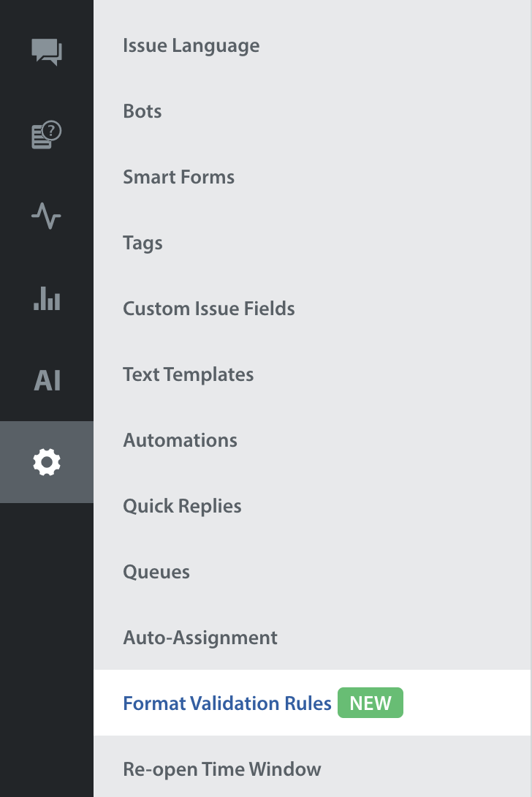The image size is (532, 797).
Task: Open the FAQ knowledge base icon
Action: click(x=47, y=135)
